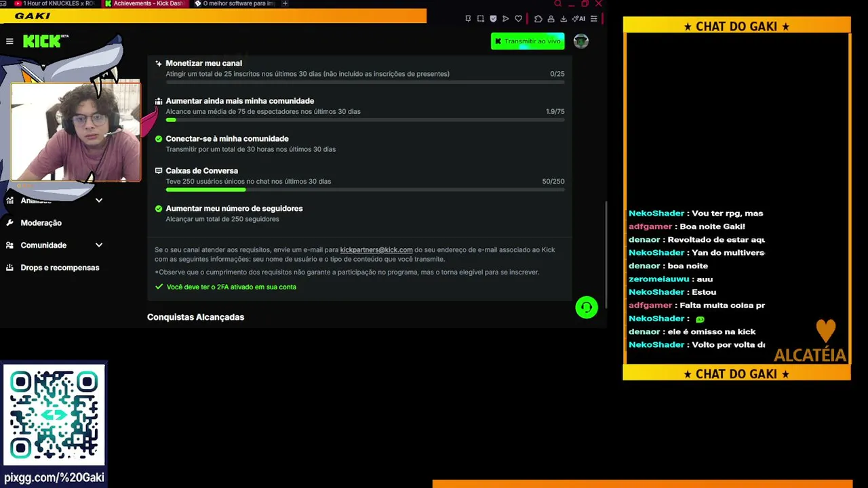Click the browser pin toolbar icon
The height and width of the screenshot is (488, 868).
(468, 19)
